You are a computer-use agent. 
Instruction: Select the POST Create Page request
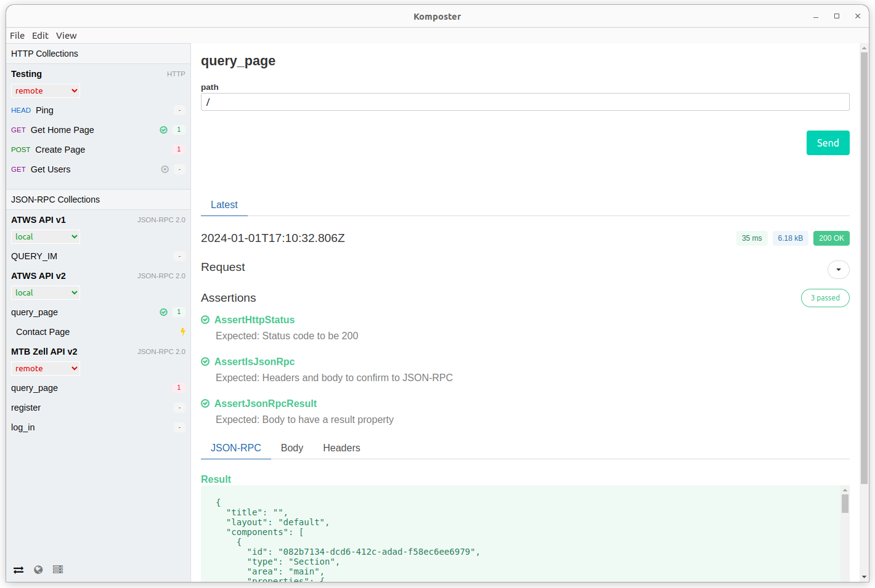point(98,150)
